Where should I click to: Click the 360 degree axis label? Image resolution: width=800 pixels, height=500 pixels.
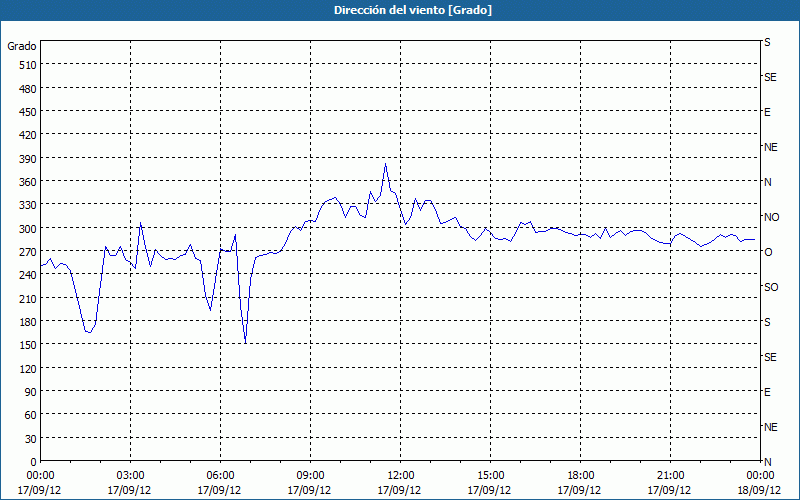coord(28,182)
